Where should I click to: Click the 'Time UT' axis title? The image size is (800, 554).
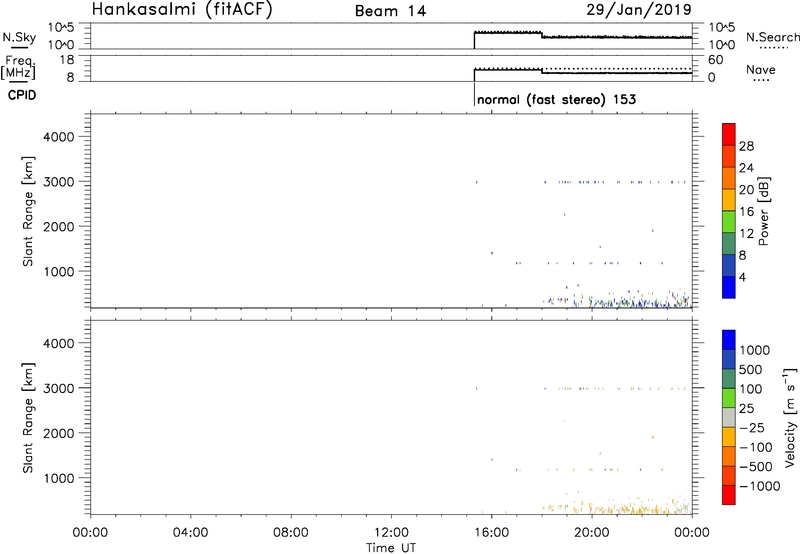click(391, 548)
